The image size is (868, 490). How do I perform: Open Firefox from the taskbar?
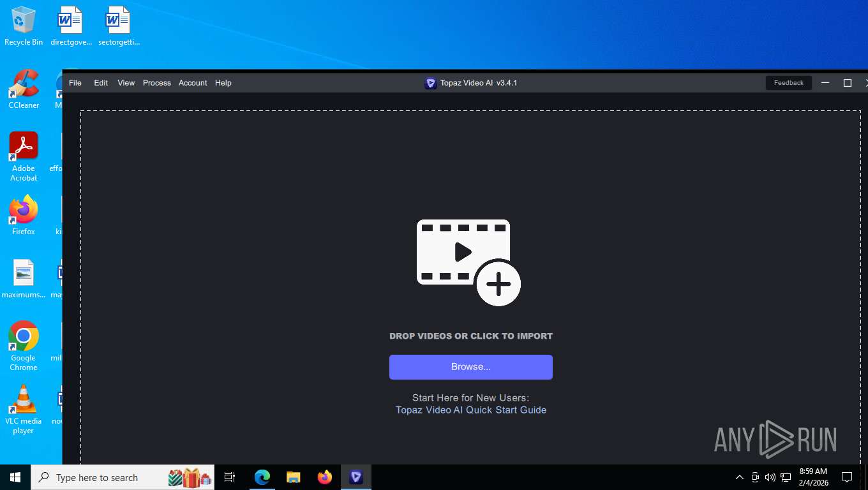point(325,477)
